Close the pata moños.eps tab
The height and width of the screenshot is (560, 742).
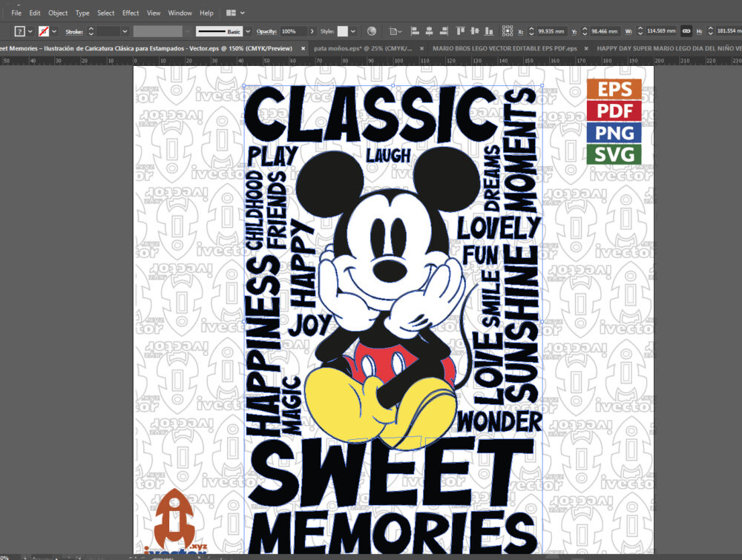coord(421,48)
